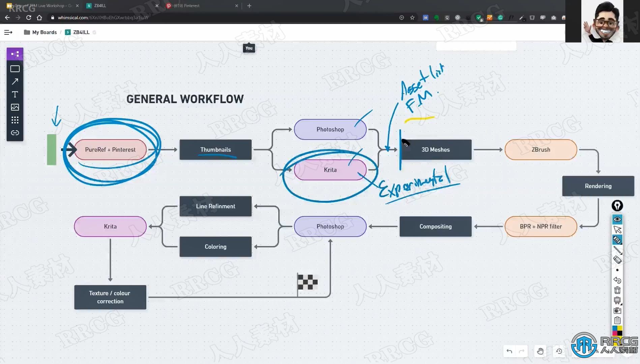Screen dimensions: 640x364
Task: Select the BPR + NPR filter node
Action: [541, 226]
